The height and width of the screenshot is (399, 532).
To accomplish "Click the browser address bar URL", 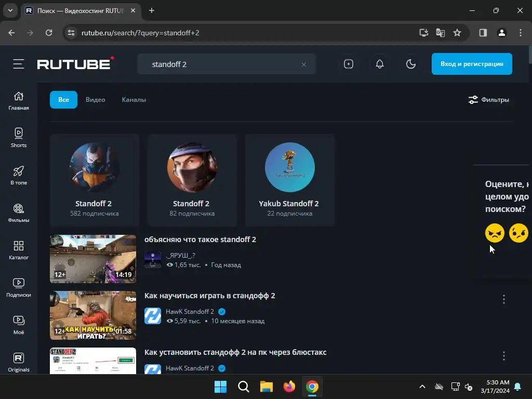I will (x=140, y=33).
